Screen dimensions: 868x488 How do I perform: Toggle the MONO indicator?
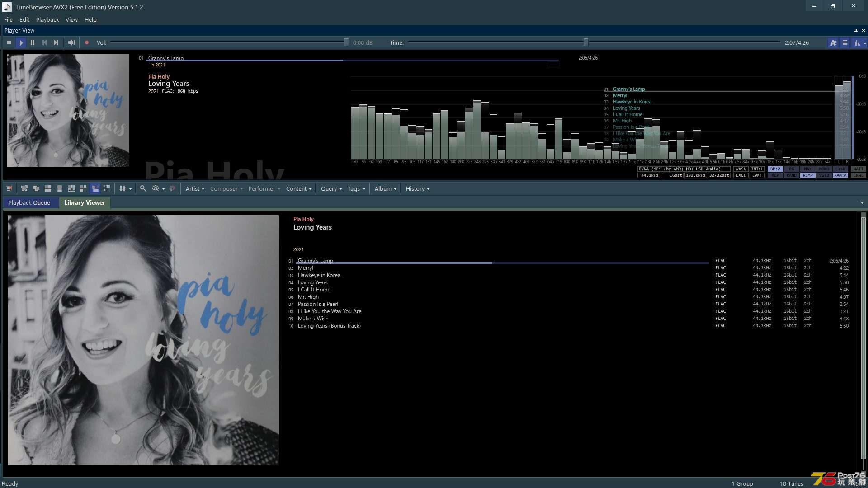coord(824,169)
